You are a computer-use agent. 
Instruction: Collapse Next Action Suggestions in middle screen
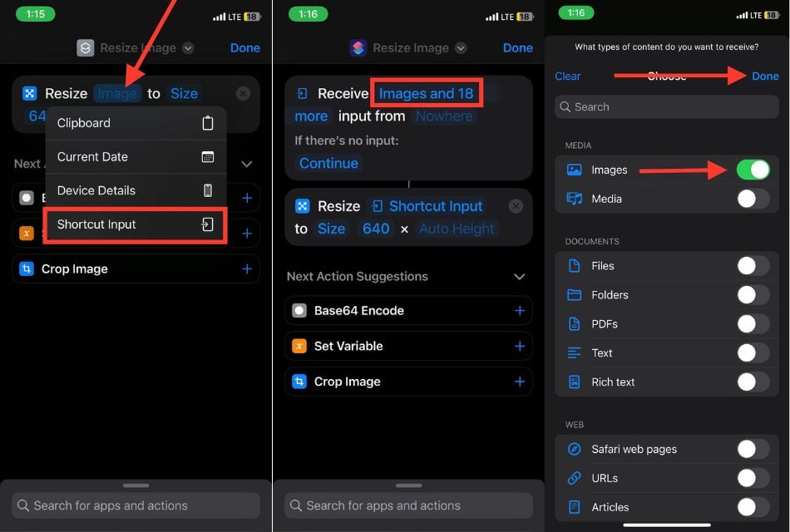click(520, 277)
